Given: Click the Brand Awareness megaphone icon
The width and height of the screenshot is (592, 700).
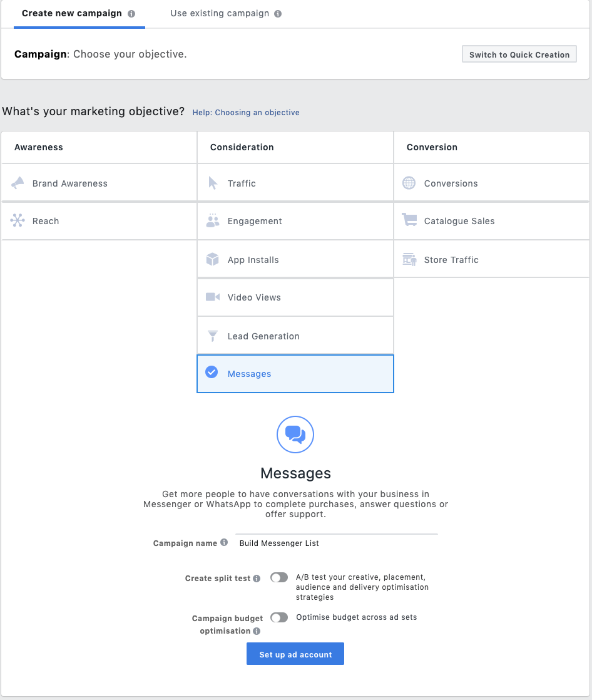Looking at the screenshot, I should (18, 183).
